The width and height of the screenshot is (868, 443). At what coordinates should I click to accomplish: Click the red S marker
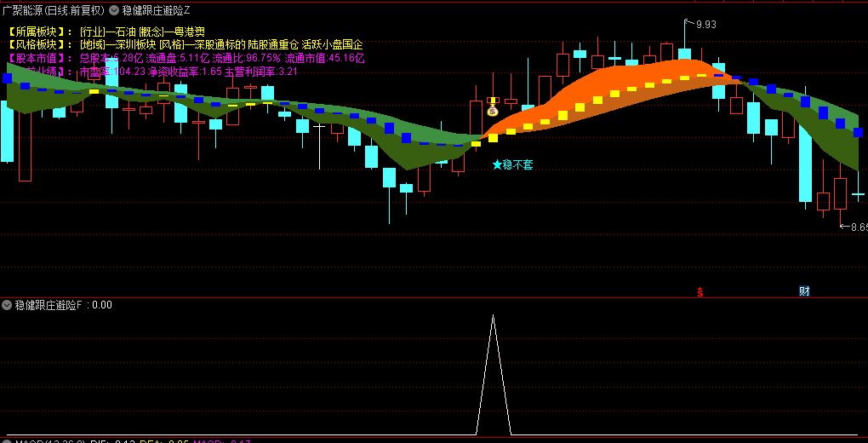click(700, 291)
